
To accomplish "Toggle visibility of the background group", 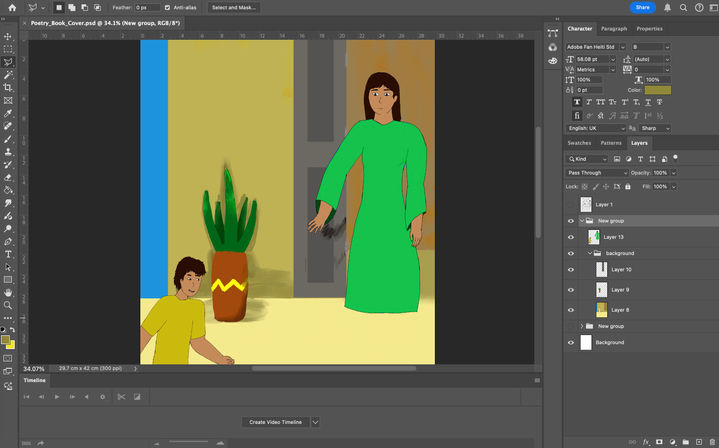I will coord(571,253).
